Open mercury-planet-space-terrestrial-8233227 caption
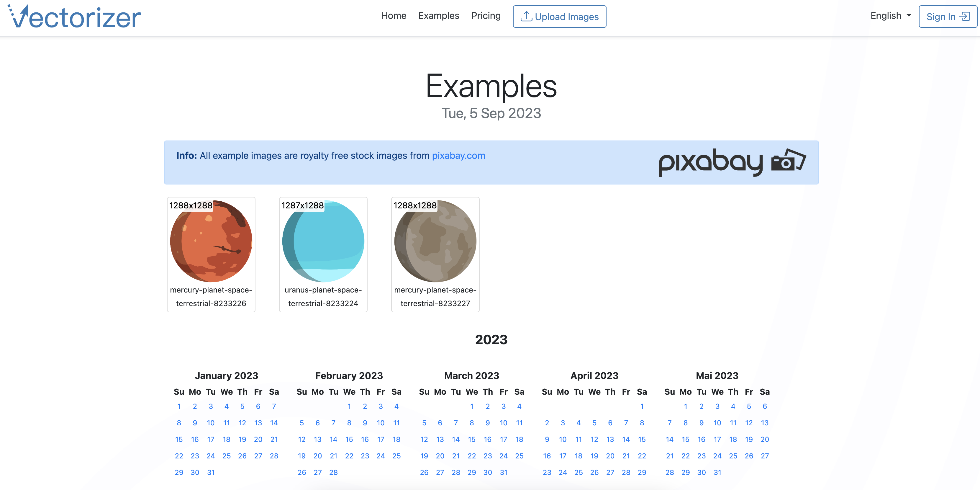This screenshot has height=490, width=980. click(435, 297)
